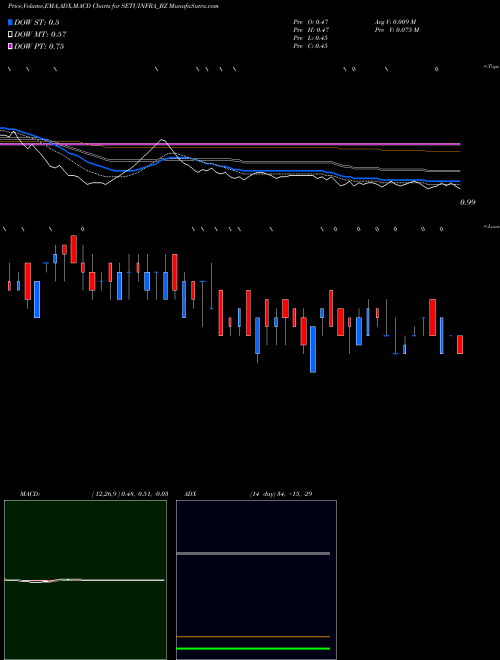Screen dimensions: 500x660
Task: Click the 'Avg V: 0.009 M' volume value
Action: click(x=395, y=21)
